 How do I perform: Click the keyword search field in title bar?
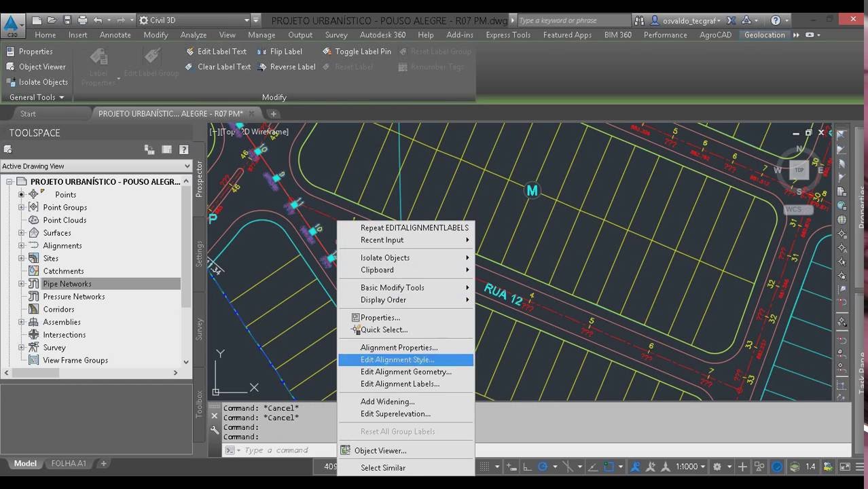(x=574, y=20)
